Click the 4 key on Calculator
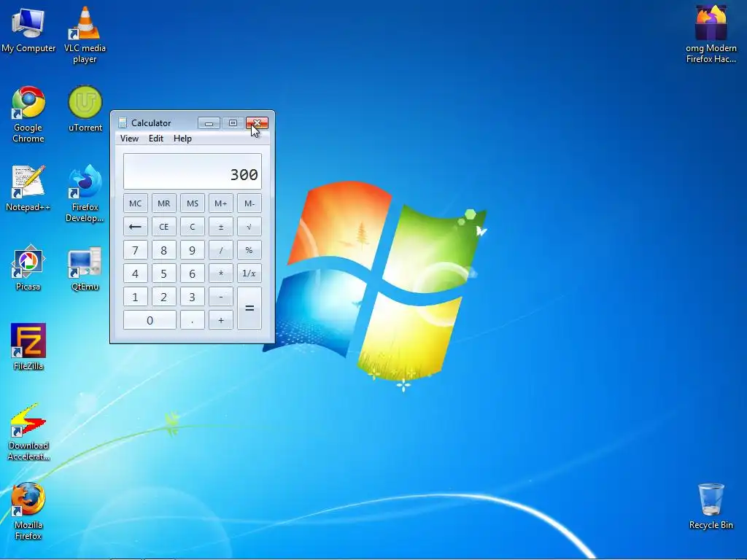747x560 pixels. click(135, 273)
